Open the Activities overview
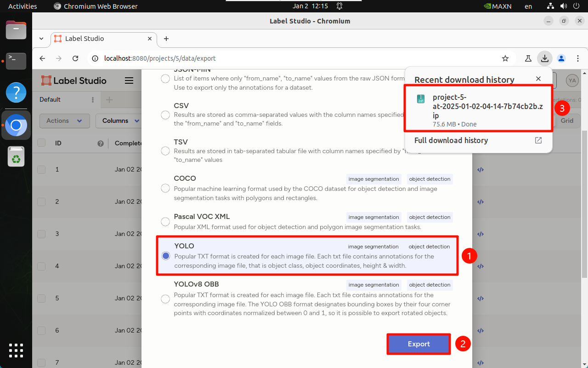This screenshot has width=588, height=368. click(23, 6)
